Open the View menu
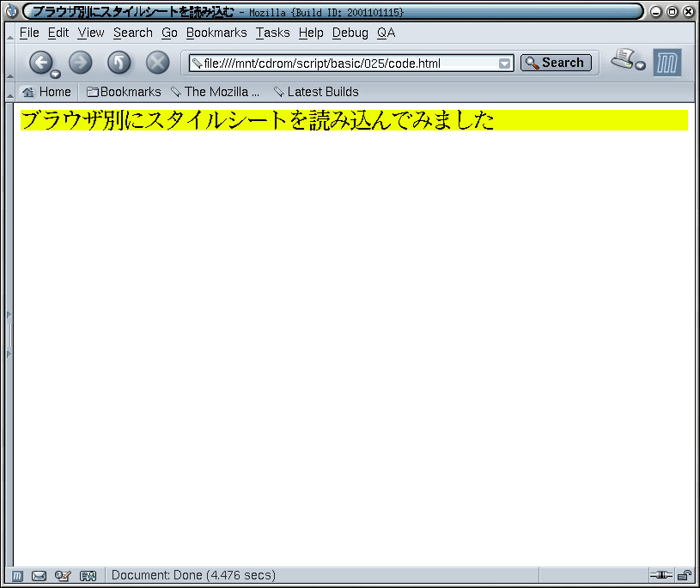The image size is (700, 588). (x=91, y=33)
